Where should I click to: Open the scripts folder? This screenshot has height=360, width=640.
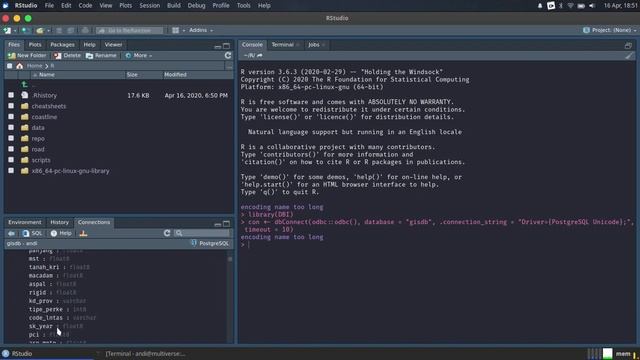41,160
